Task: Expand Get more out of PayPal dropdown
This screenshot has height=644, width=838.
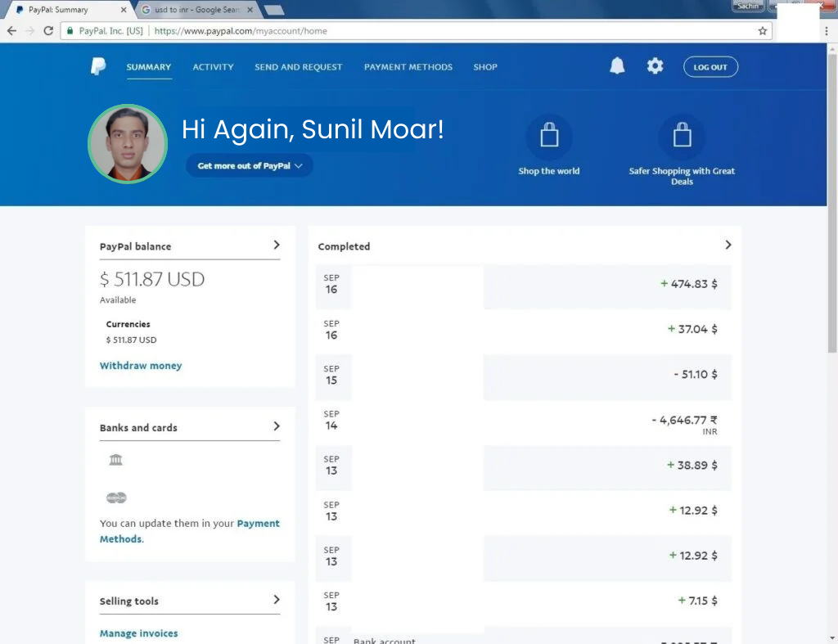Action: coord(250,165)
